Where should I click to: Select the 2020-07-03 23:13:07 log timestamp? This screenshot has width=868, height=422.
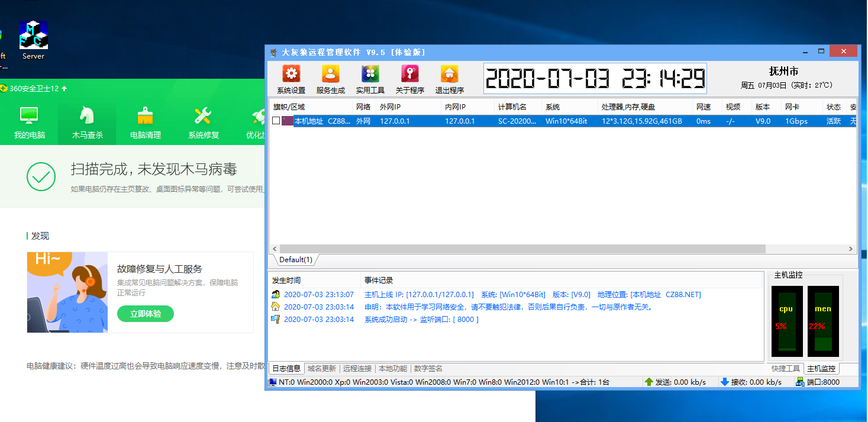[x=319, y=294]
